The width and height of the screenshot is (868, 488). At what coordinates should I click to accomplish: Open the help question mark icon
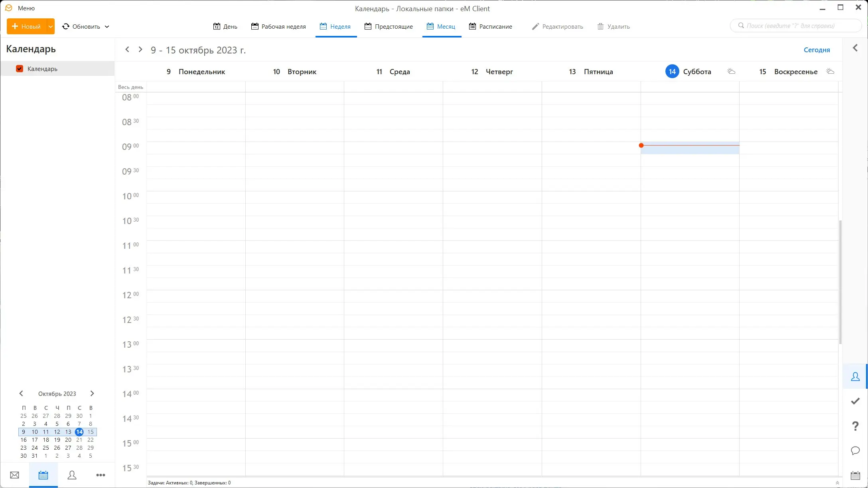point(855,426)
